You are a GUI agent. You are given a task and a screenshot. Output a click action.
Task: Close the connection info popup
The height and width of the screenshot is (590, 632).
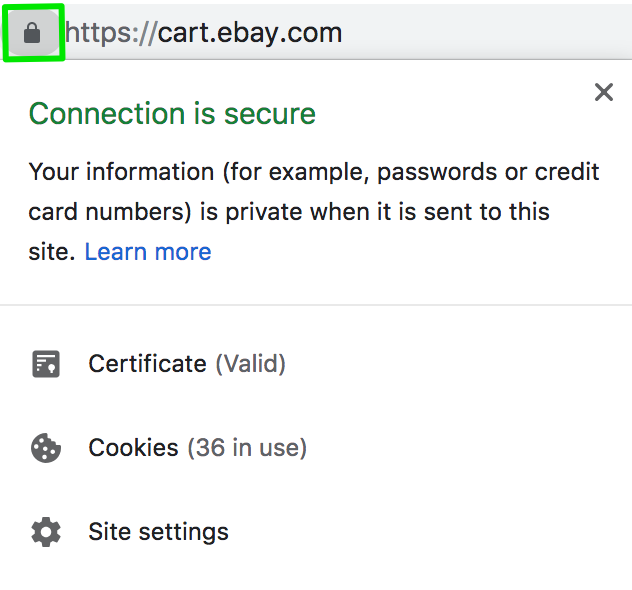pos(603,93)
